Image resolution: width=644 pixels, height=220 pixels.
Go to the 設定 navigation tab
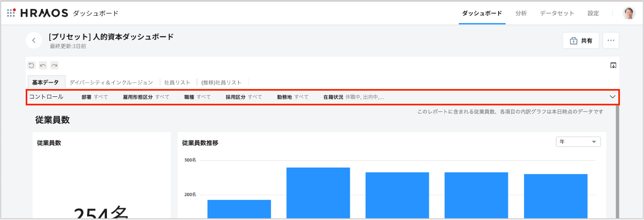pos(593,13)
